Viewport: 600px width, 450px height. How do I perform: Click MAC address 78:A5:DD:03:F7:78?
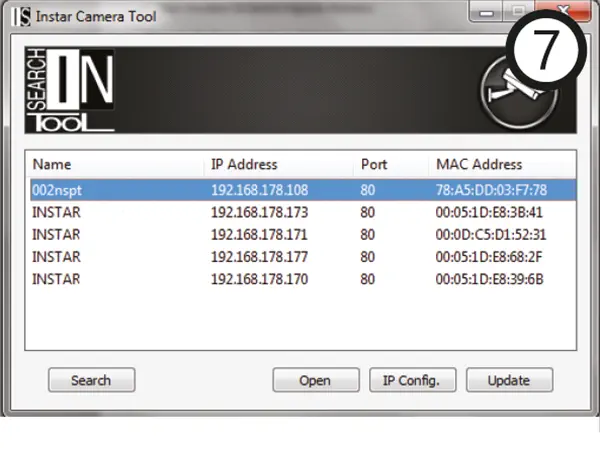tap(489, 189)
